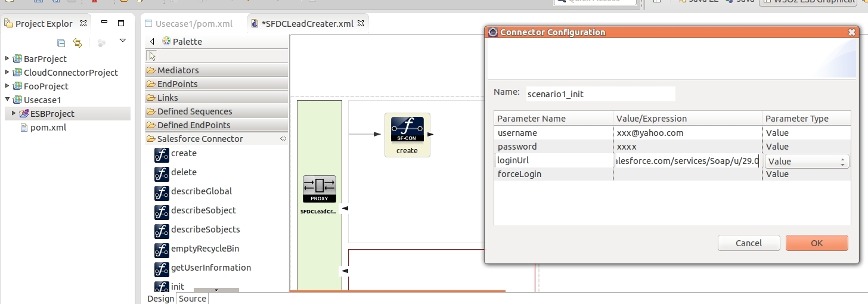
Task: Select the PROXY service node on canvas
Action: coord(319,190)
